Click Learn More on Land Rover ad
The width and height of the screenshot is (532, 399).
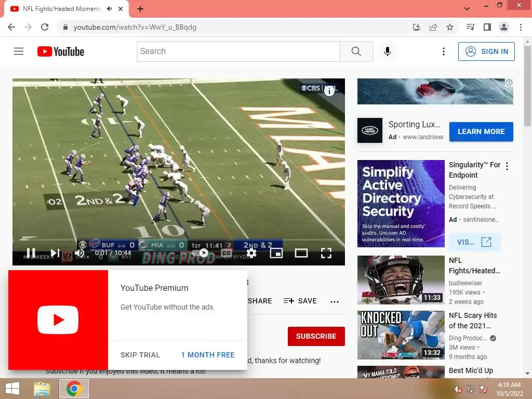(x=481, y=131)
